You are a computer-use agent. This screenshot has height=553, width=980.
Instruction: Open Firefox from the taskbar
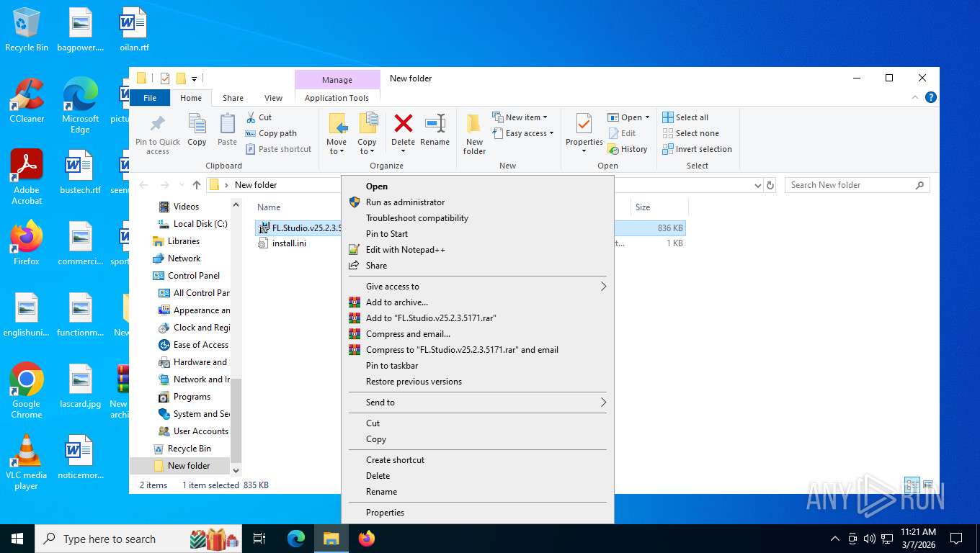click(367, 539)
